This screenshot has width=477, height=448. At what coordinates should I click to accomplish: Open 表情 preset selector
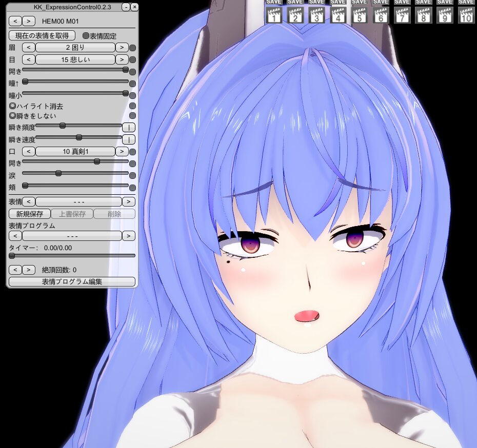[x=79, y=201]
